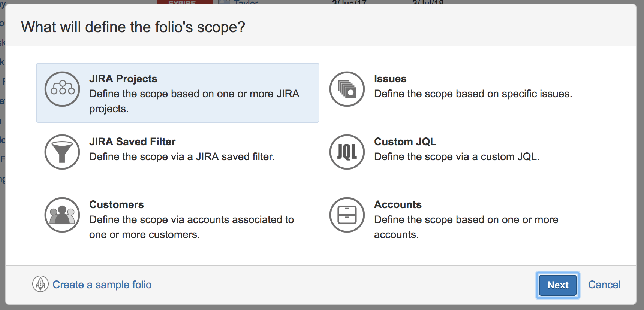
Task: Click the 'via a custom JQL' description
Action: [x=457, y=156]
